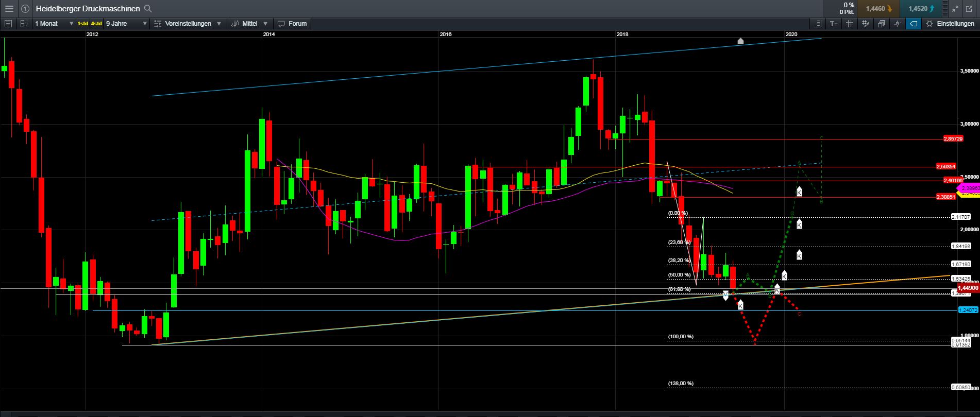Toggle the crosshair cursor tool
Viewport: 980px width, 417px height.
pos(898,24)
